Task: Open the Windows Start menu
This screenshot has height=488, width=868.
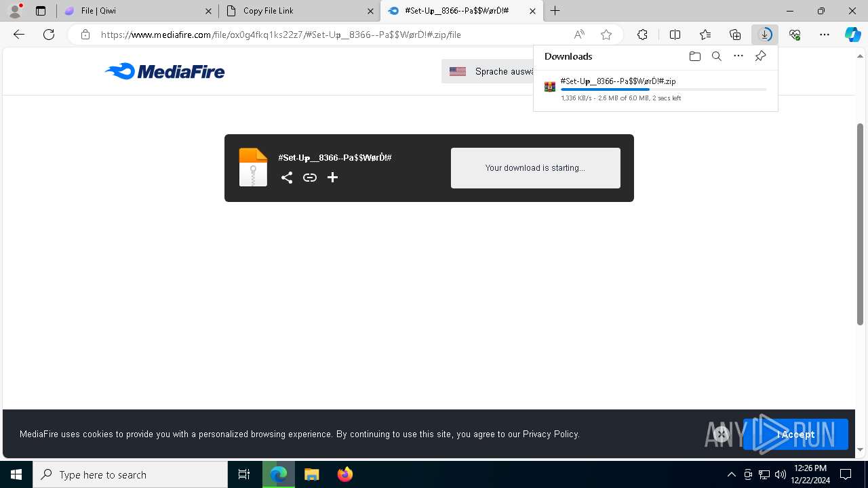Action: click(x=16, y=474)
